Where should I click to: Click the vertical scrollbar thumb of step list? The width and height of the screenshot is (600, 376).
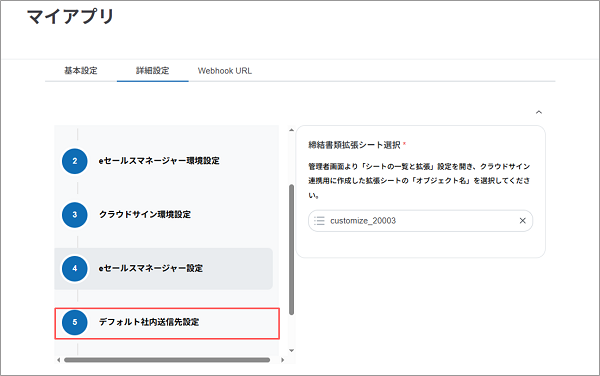point(292,250)
